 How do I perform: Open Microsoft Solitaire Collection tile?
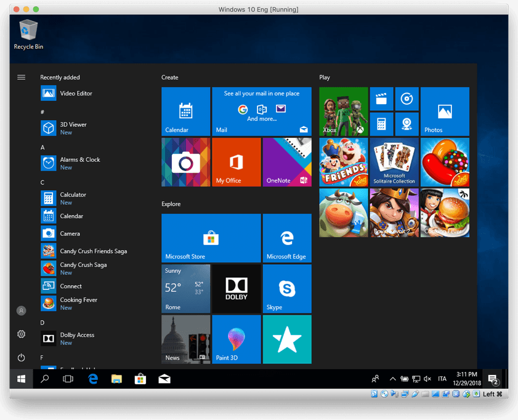(x=394, y=162)
